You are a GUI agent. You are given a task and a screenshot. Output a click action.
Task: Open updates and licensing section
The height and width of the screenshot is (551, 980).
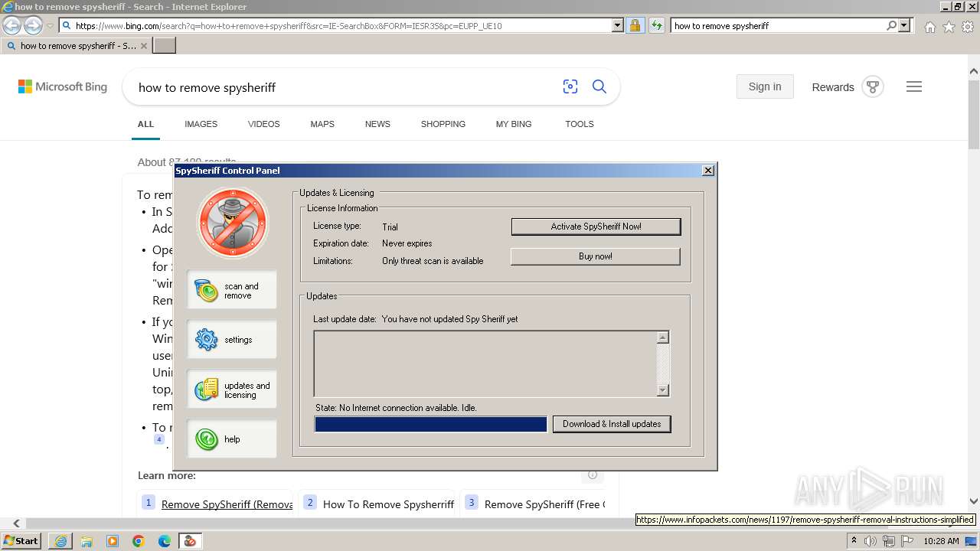232,390
